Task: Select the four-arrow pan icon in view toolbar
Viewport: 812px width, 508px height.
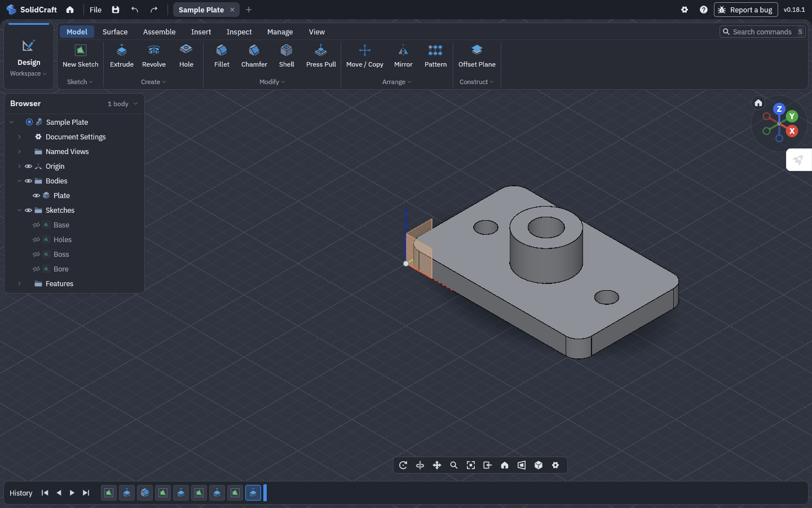Action: (437, 465)
